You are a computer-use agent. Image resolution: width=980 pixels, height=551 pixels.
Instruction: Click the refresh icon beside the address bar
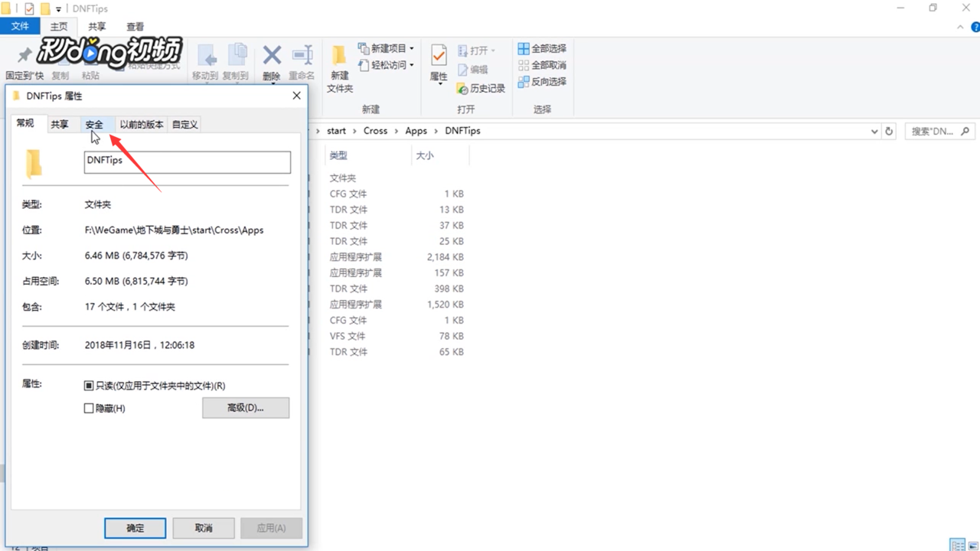point(889,131)
